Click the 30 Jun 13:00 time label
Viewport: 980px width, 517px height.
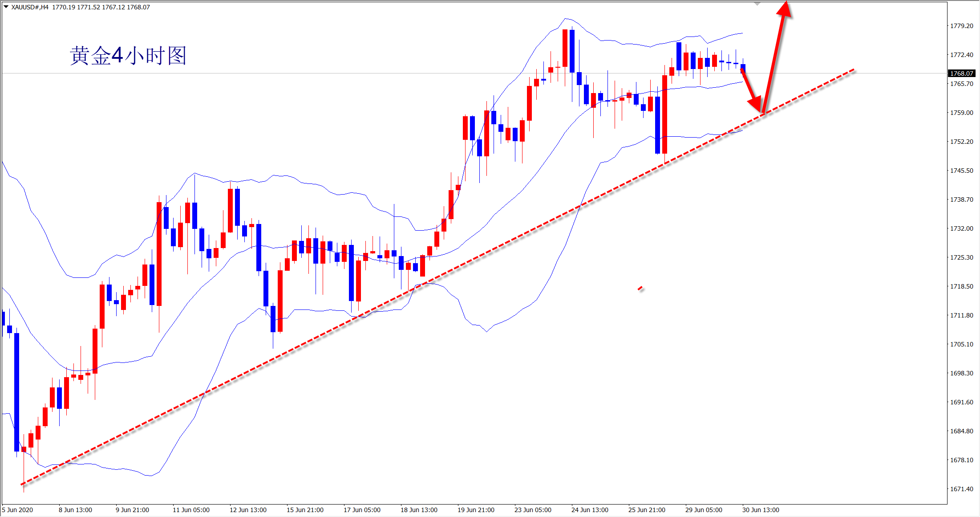pyautogui.click(x=761, y=510)
